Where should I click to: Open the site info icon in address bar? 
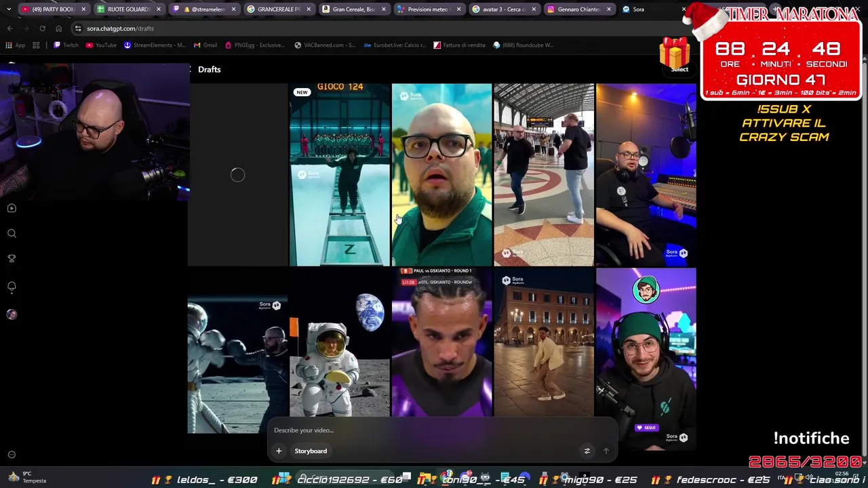pos(78,28)
